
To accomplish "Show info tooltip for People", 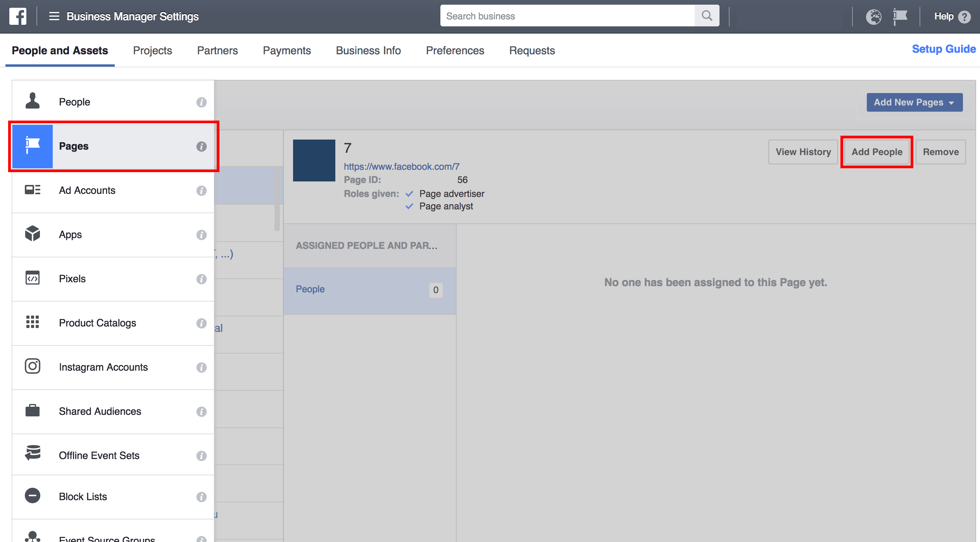I will coord(201,102).
